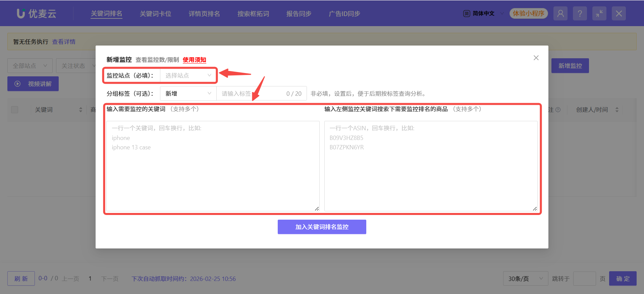Open the 简体中文 language dropdown
The height and width of the screenshot is (294, 644).
tap(483, 13)
